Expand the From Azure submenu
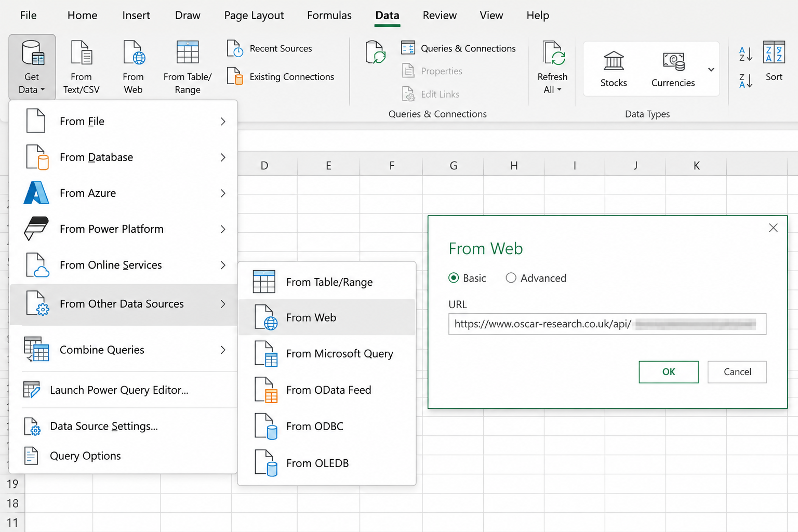The image size is (798, 532). point(124,193)
